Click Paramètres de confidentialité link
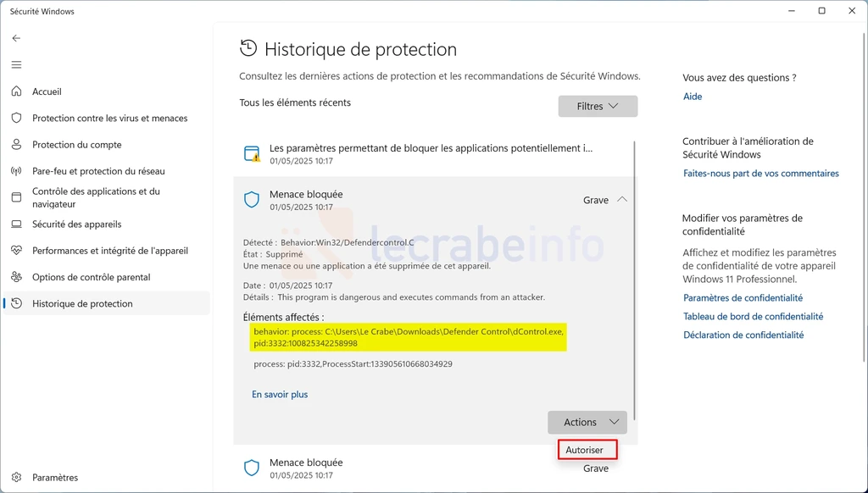The height and width of the screenshot is (493, 868). [x=743, y=297]
